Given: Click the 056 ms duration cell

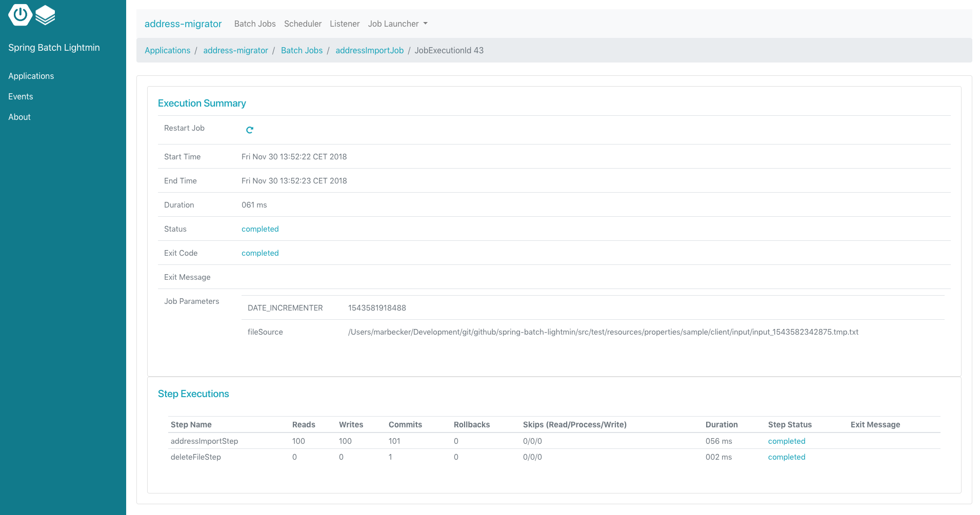Looking at the screenshot, I should (x=718, y=441).
